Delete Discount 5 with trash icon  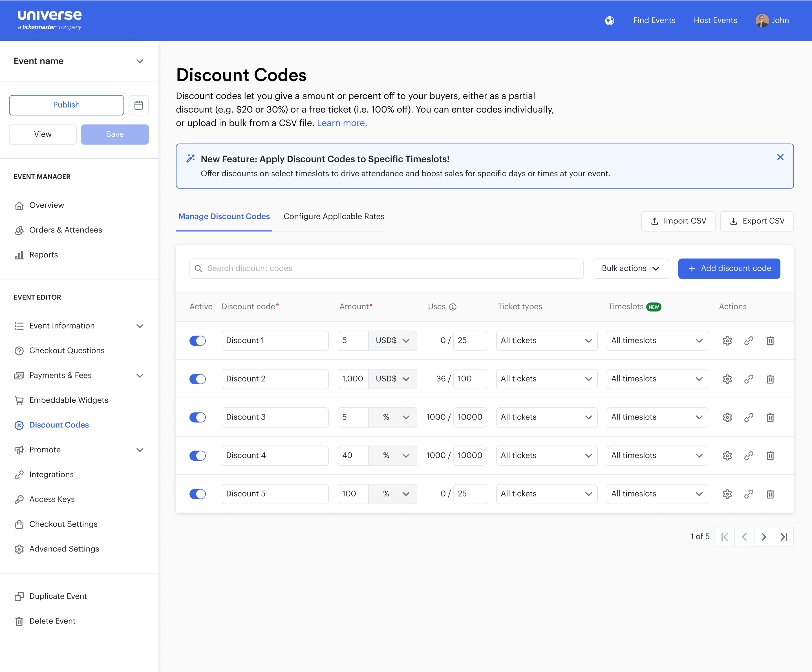(x=770, y=494)
